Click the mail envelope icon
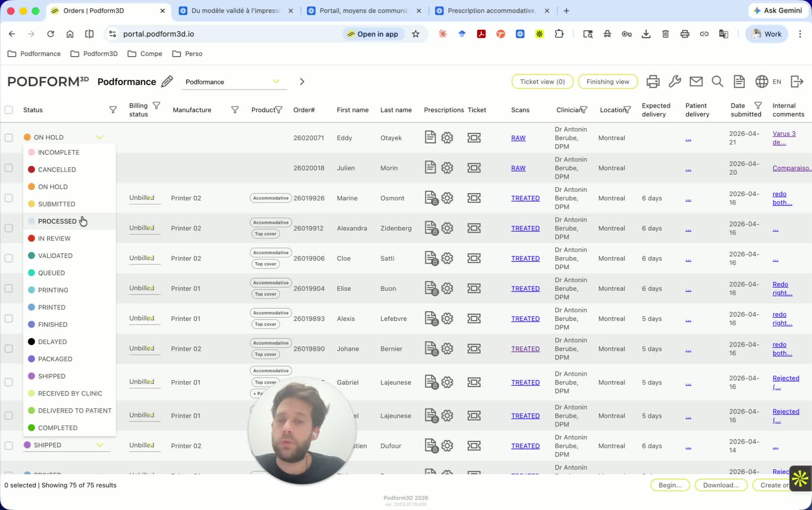Viewport: 812px width, 510px height. click(x=696, y=82)
